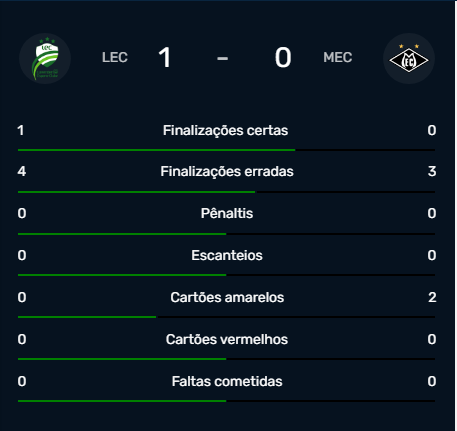Click MEC's yellow card count 2
457x431 pixels.
(432, 297)
